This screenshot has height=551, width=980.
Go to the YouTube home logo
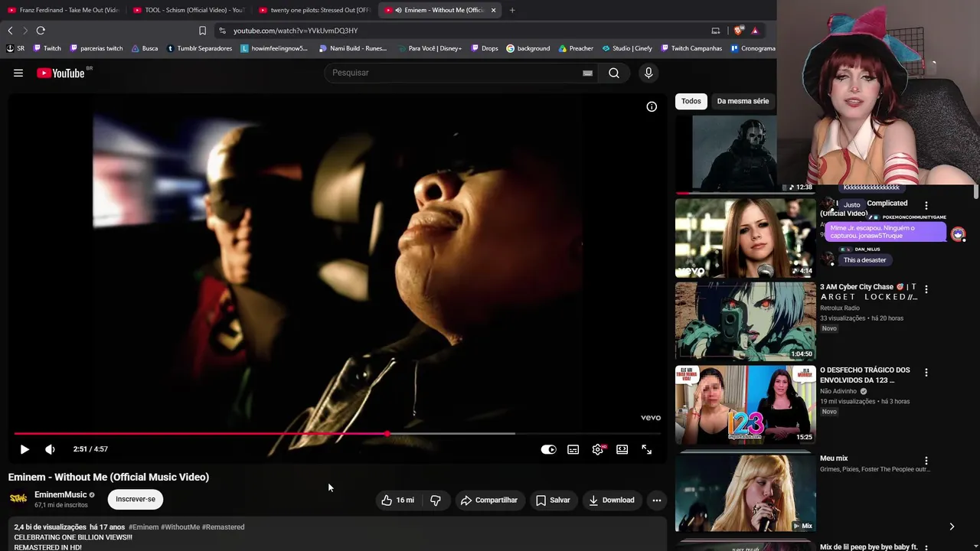click(60, 73)
